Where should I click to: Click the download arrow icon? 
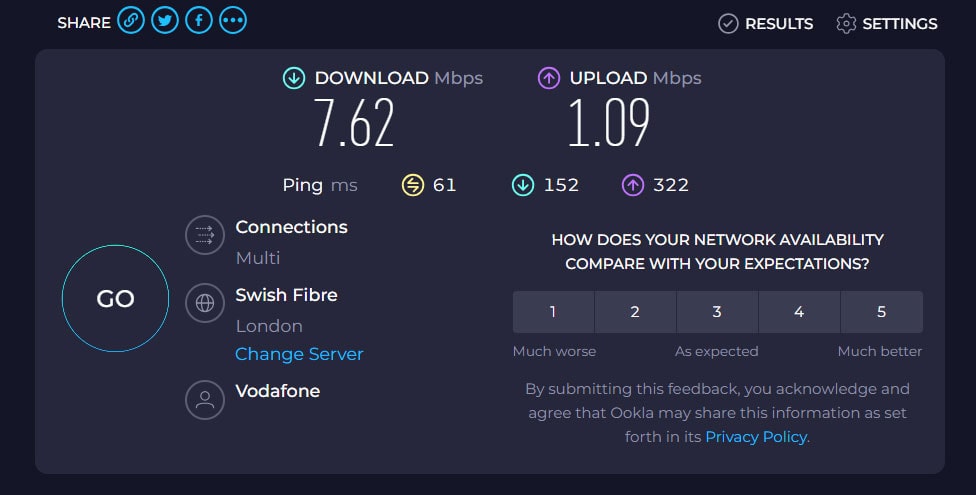(x=294, y=78)
